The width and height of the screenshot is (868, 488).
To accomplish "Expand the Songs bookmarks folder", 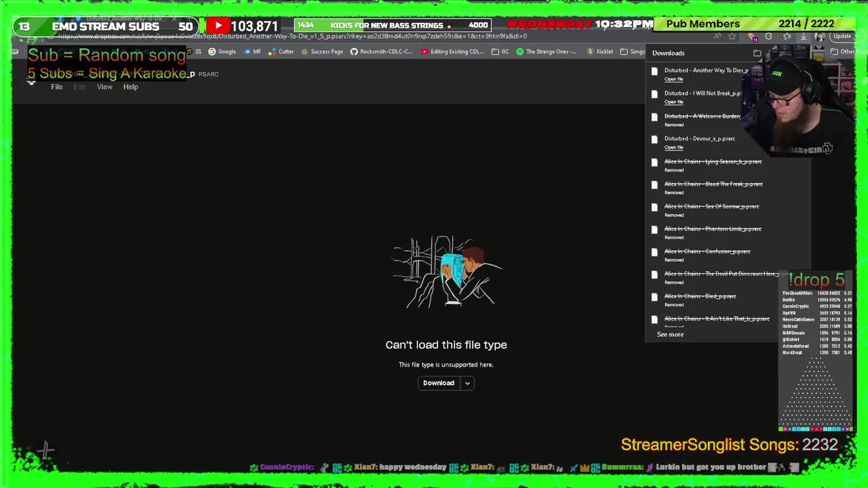I will point(633,52).
